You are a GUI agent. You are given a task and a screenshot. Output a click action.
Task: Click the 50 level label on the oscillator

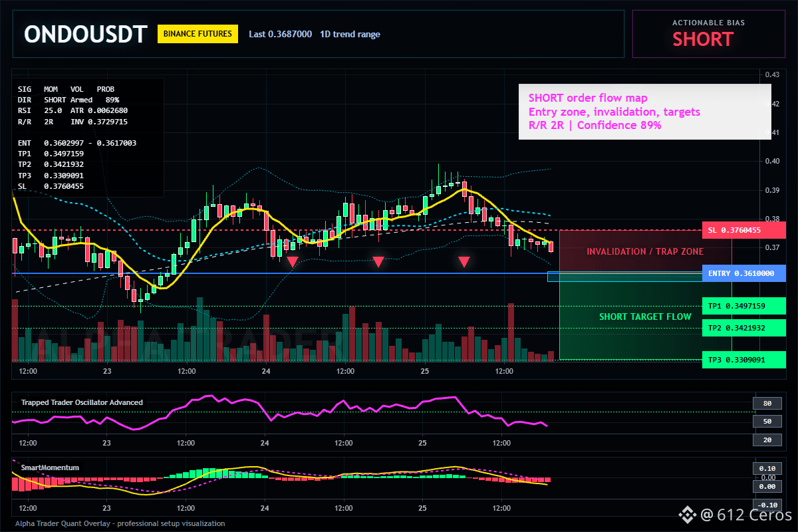(x=767, y=422)
